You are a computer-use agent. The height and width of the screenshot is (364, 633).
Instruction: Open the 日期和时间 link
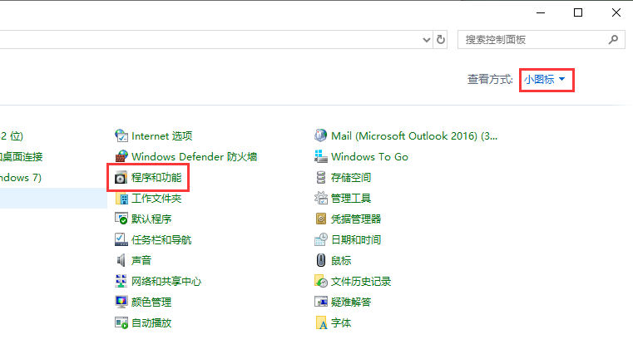356,239
